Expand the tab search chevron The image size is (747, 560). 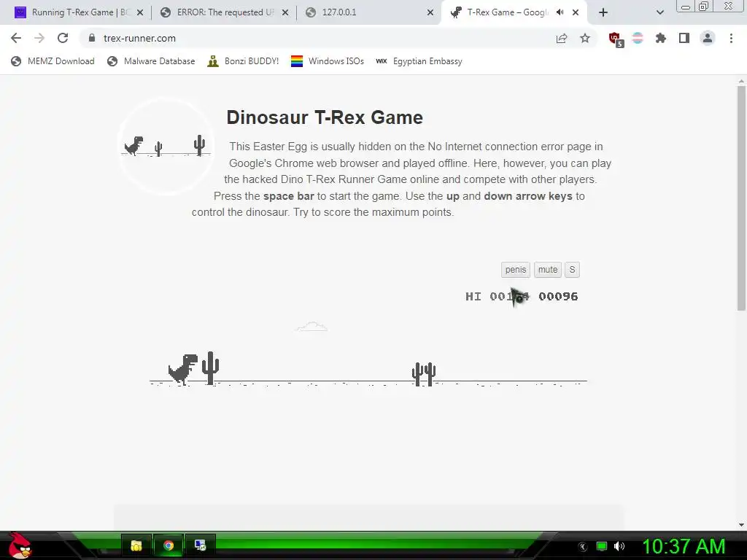click(x=659, y=12)
